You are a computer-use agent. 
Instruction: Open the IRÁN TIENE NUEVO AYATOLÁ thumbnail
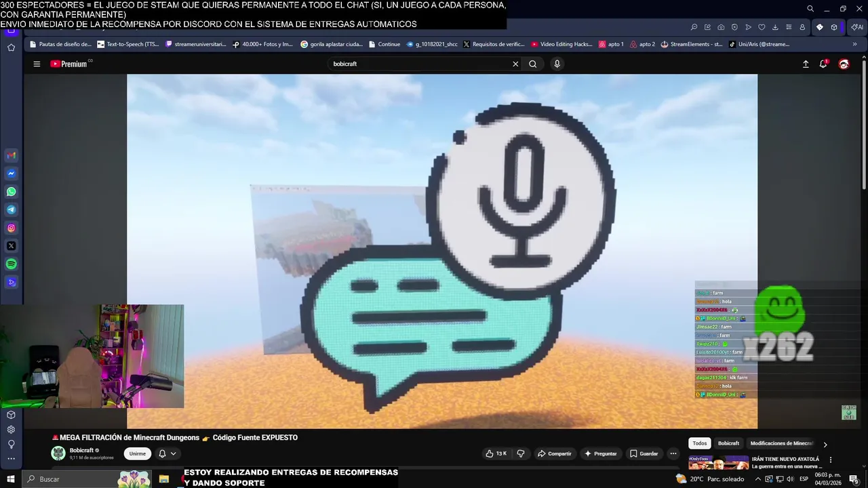719,463
